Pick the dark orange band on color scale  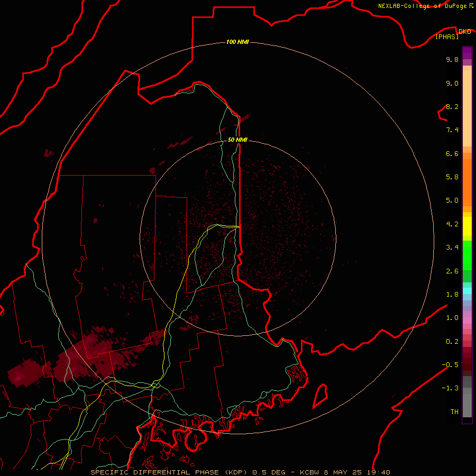pyautogui.click(x=467, y=182)
